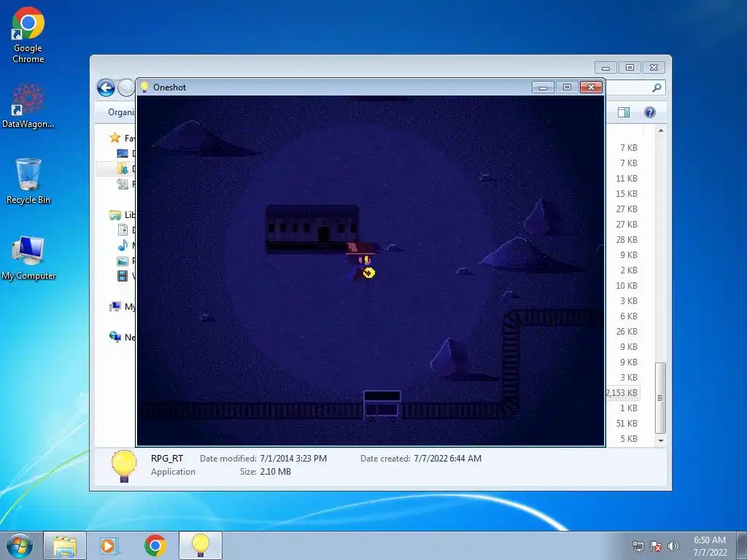This screenshot has height=560, width=747.
Task: Maximize the Explorer window behind Oneshot
Action: [630, 68]
